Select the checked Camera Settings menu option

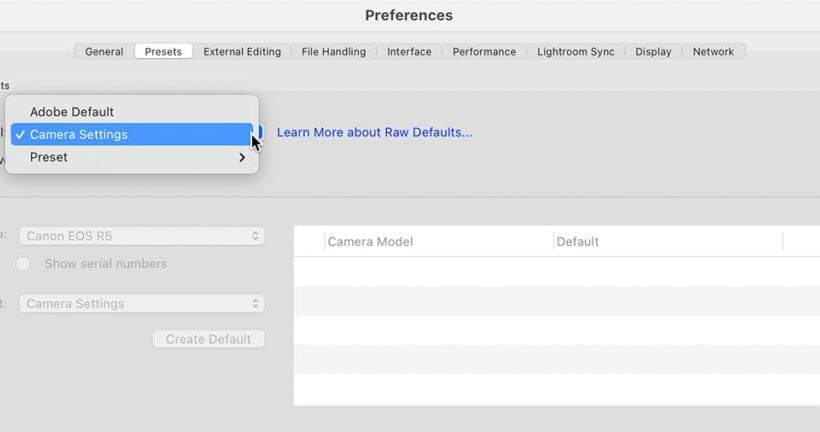pyautogui.click(x=79, y=135)
